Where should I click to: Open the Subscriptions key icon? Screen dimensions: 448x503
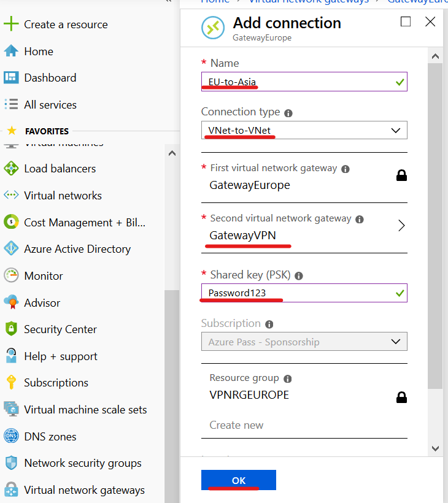[x=11, y=382]
